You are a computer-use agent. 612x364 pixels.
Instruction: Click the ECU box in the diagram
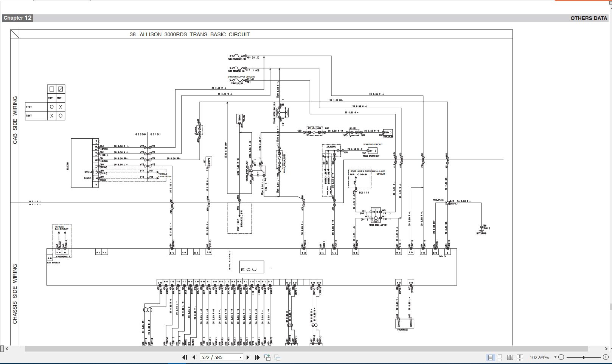tap(252, 267)
